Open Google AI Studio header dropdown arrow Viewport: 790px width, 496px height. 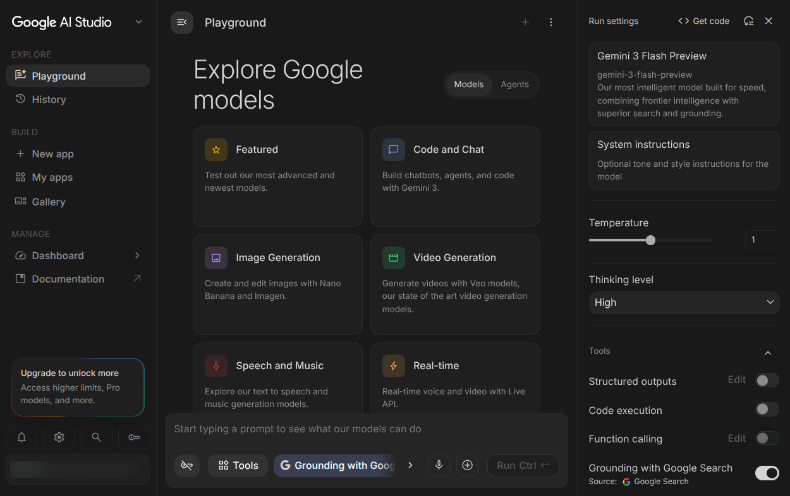pos(139,22)
